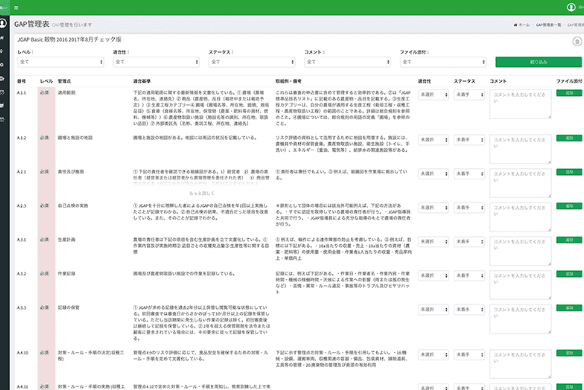Open the 適合性 dropdown for row A.1.1
Image resolution: width=584 pixels, height=390 pixels.
(x=433, y=95)
